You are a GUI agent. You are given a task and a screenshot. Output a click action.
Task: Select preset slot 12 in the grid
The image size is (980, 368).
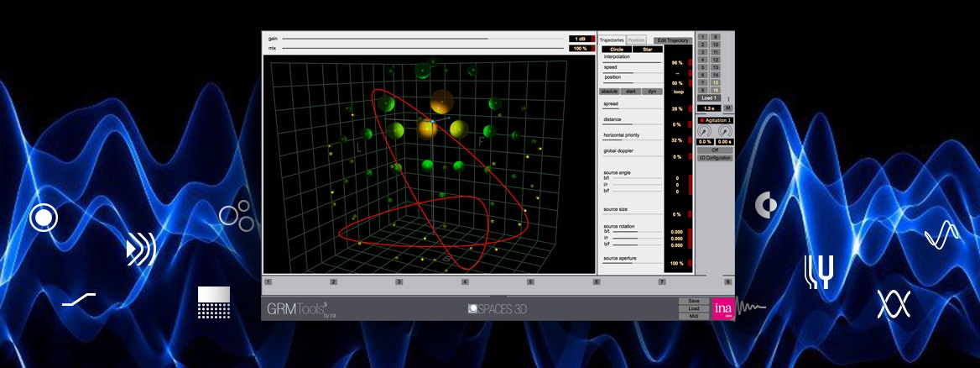[x=716, y=60]
